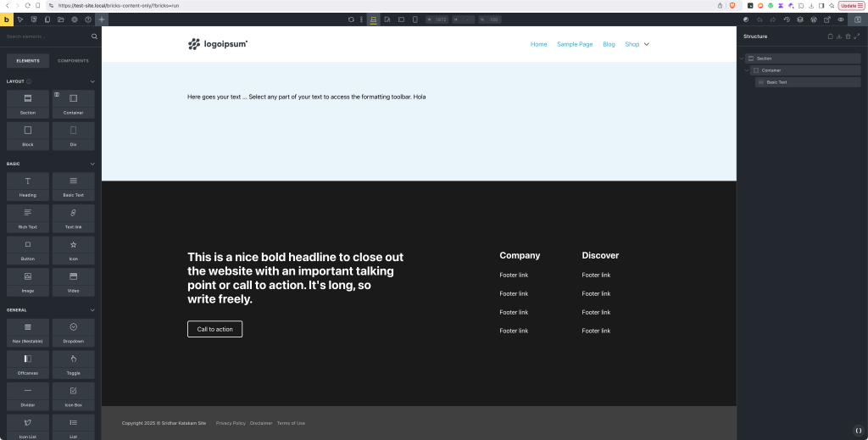Switch to the mobile portrait breakpoint icon
The height and width of the screenshot is (440, 868).
415,19
